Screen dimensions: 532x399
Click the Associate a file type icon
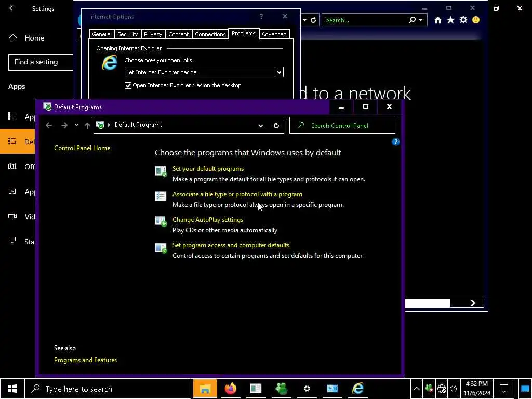[x=161, y=196]
